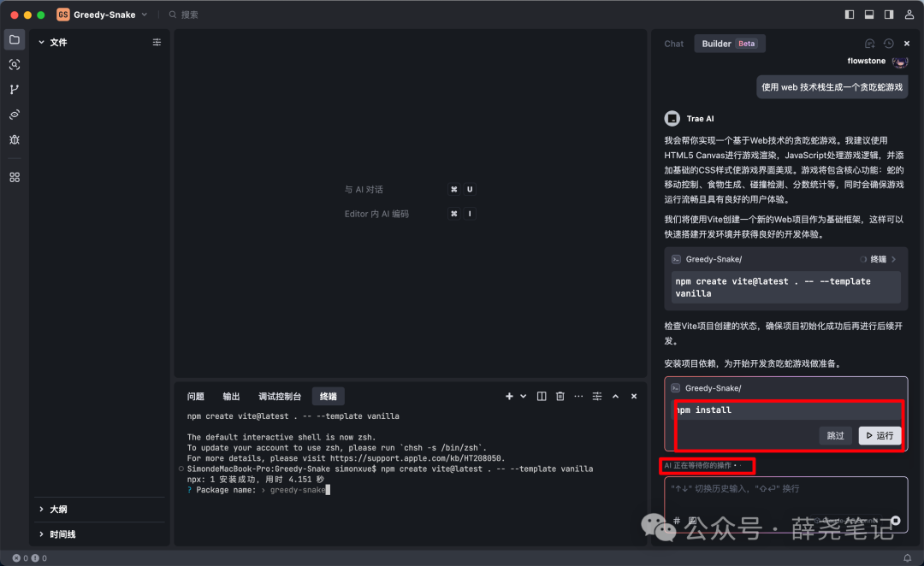Click the split terminal icon
The height and width of the screenshot is (566, 924).
[542, 396]
